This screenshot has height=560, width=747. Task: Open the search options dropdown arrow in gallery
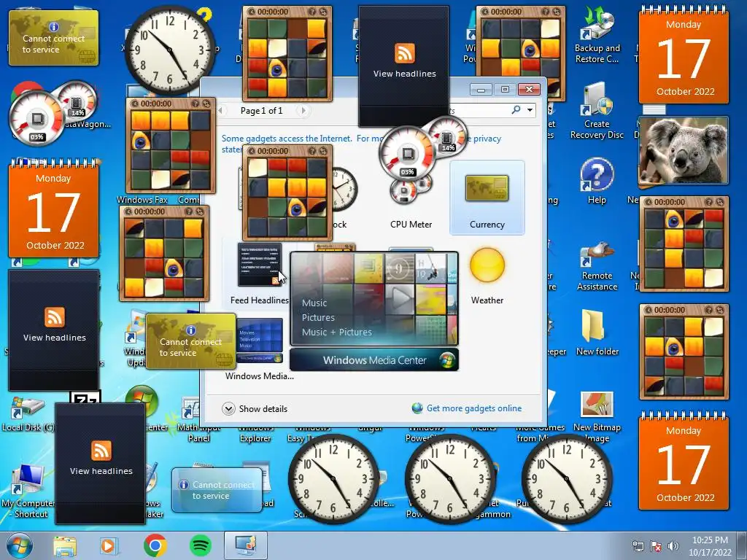click(x=530, y=110)
